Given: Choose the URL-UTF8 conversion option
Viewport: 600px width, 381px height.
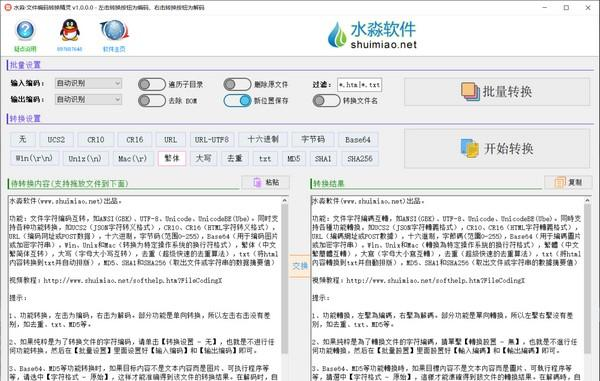Looking at the screenshot, I should click(x=212, y=140).
